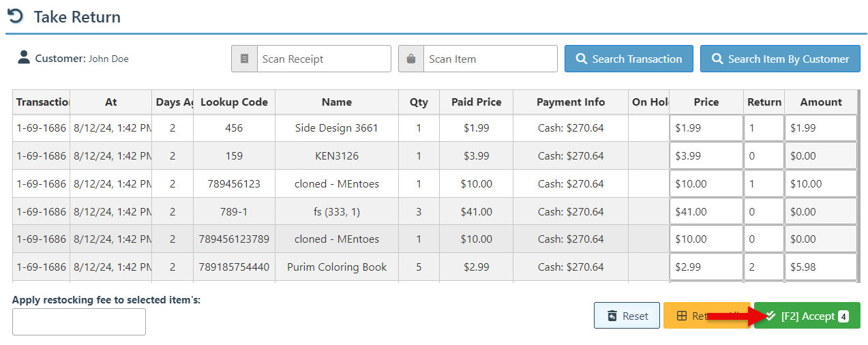The height and width of the screenshot is (345, 868).
Task: Click the grid icon on the yellow Return All button
Action: [x=681, y=316]
